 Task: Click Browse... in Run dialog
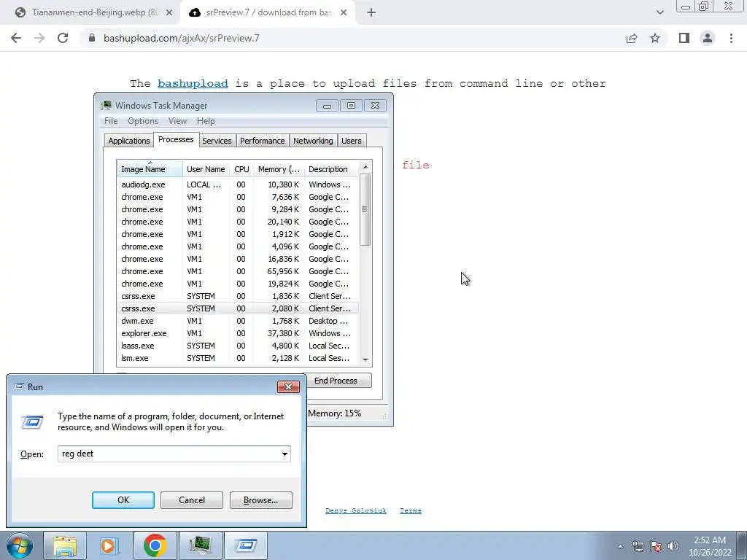coord(260,500)
